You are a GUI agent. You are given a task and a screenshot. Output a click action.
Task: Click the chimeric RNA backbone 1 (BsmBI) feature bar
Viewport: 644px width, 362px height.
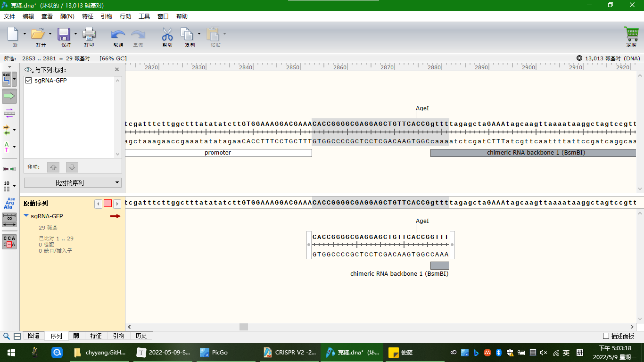[533, 153]
